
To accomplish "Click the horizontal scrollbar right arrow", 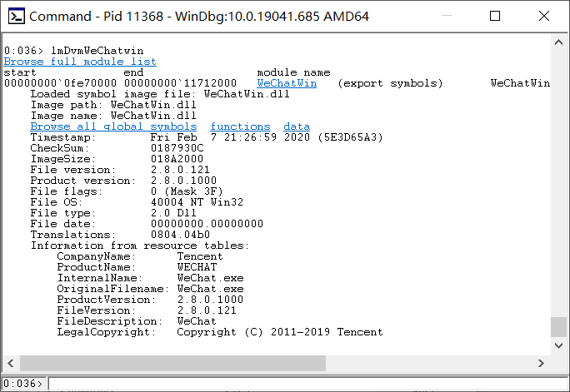I will pos(542,364).
